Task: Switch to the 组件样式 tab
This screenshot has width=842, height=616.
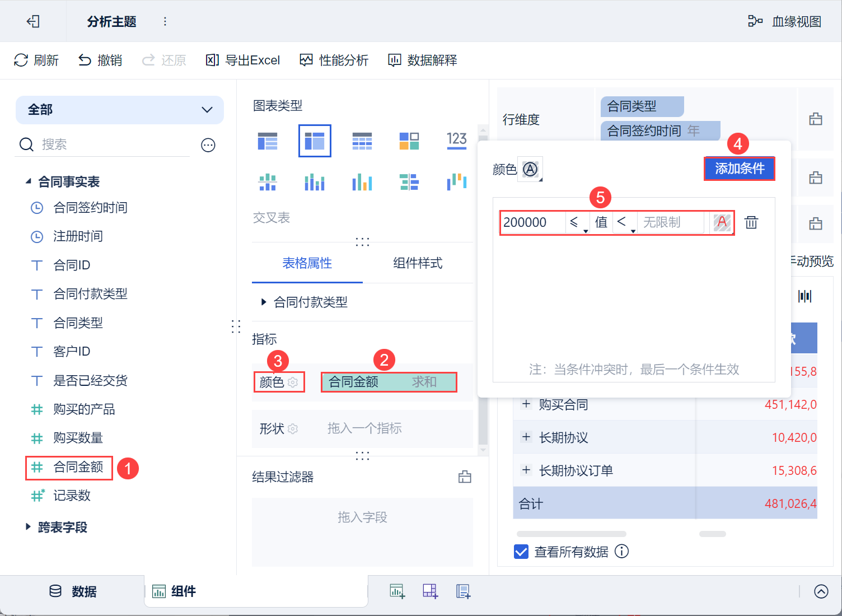Action: point(418,263)
